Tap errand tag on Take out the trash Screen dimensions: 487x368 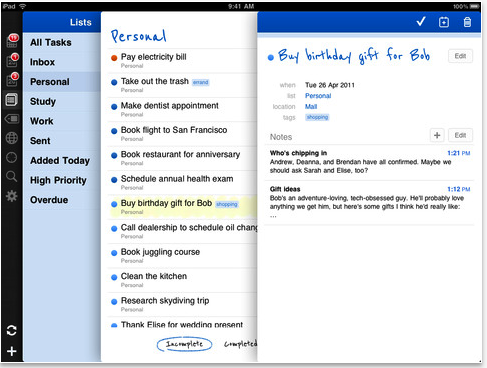[x=201, y=82]
